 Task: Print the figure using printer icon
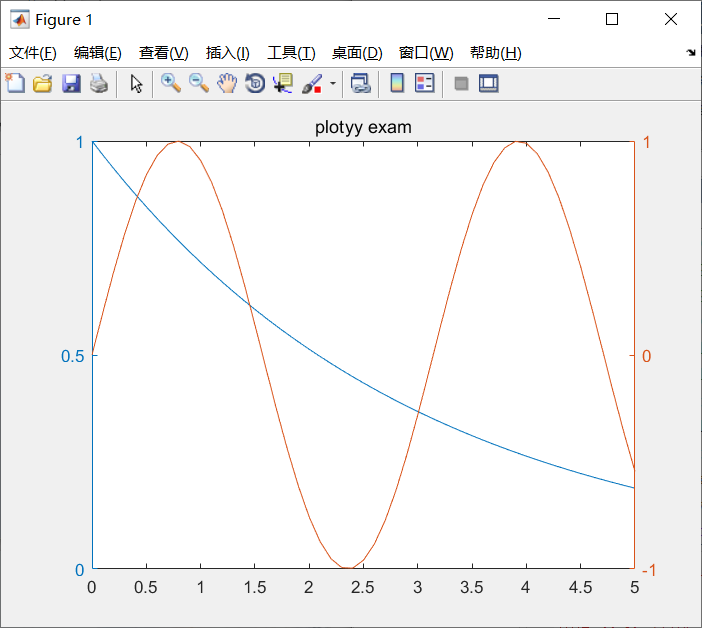coord(99,83)
